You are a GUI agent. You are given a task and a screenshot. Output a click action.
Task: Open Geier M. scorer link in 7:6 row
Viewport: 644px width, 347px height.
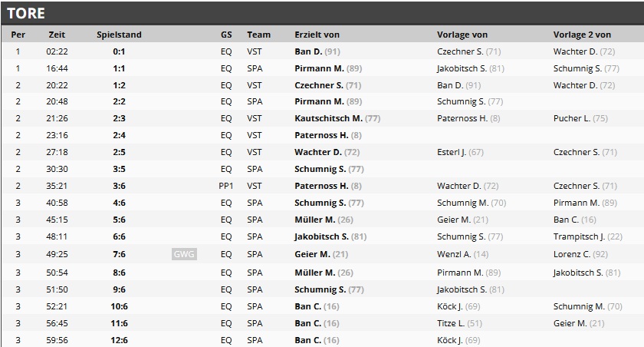click(313, 254)
